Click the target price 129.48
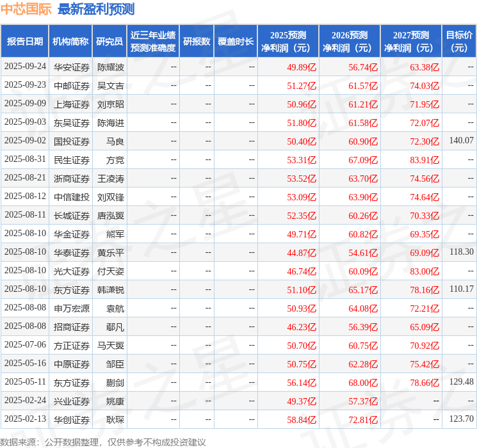477x448 pixels. (x=462, y=381)
